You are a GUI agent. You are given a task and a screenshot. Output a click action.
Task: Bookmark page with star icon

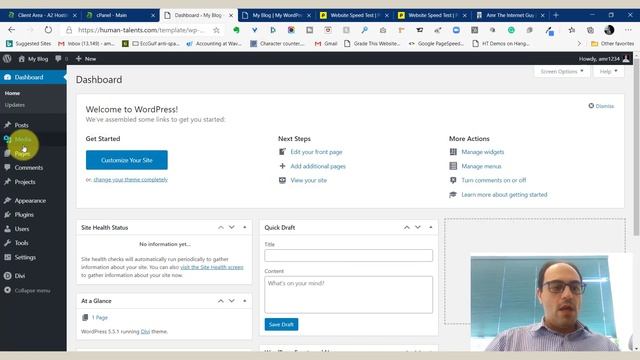(216, 30)
